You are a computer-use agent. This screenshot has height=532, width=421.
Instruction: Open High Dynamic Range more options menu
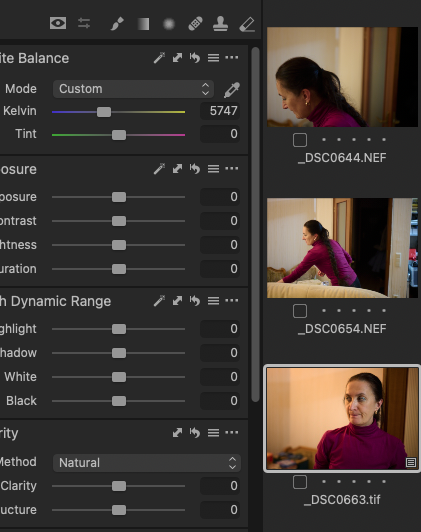coord(232,300)
